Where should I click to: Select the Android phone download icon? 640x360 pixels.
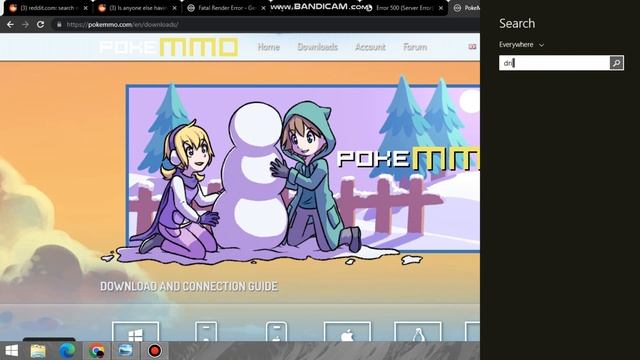[206, 331]
